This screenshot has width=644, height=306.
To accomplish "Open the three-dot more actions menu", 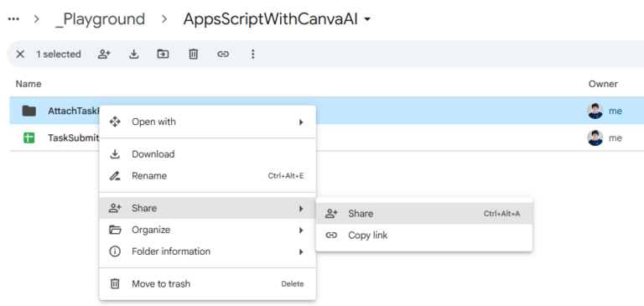I will [x=253, y=54].
